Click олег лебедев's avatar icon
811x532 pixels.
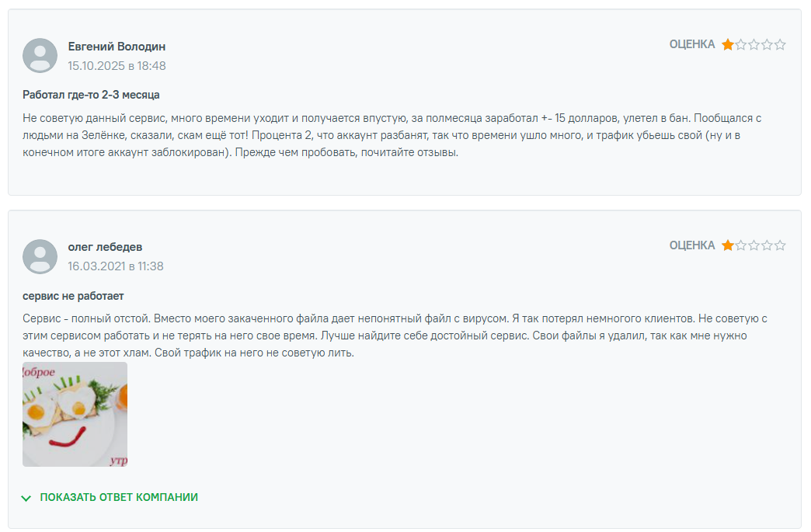pyautogui.click(x=39, y=256)
